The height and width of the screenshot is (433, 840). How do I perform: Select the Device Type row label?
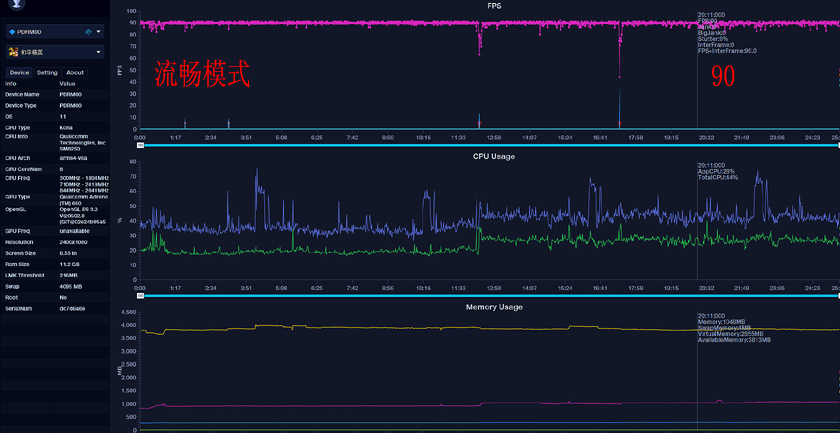pos(21,106)
